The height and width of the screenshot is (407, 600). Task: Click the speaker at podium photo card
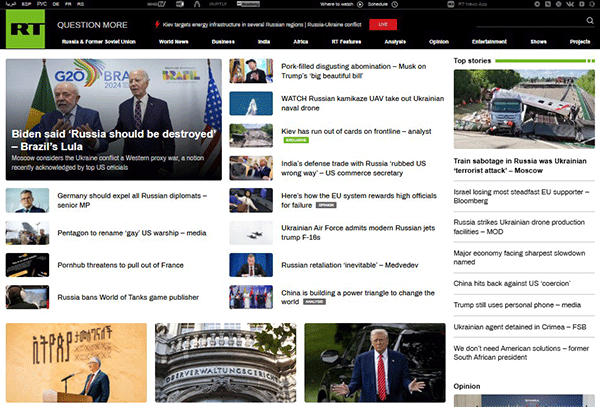[x=76, y=363]
